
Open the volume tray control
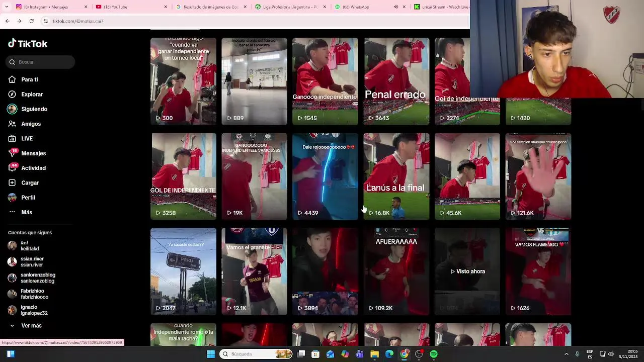point(611,354)
